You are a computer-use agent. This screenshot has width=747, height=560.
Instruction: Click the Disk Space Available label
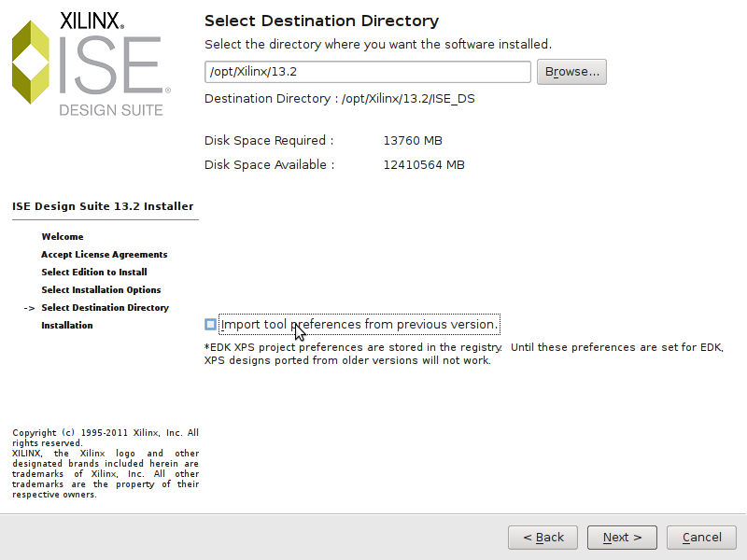tap(270, 165)
